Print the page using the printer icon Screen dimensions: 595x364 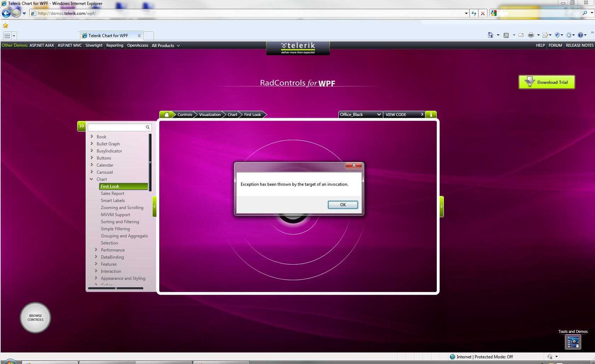coord(531,35)
